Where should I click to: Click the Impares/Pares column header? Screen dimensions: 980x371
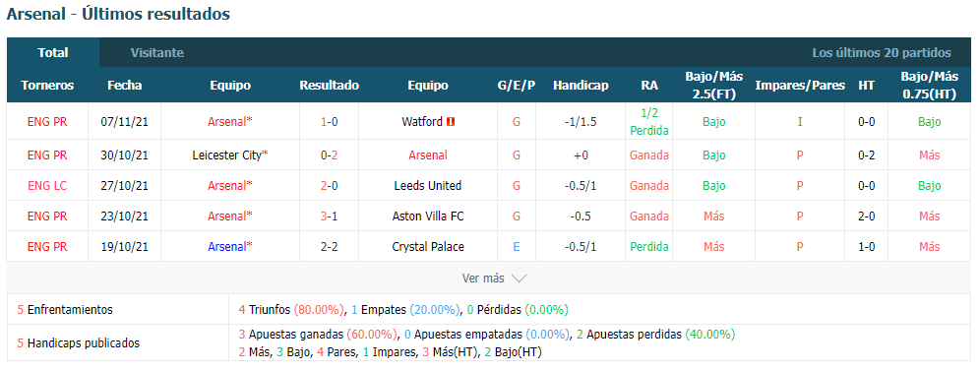800,86
